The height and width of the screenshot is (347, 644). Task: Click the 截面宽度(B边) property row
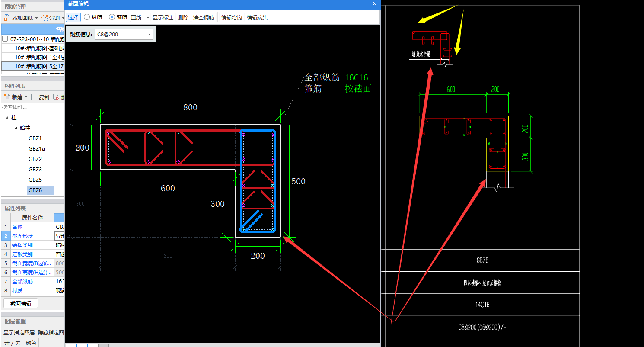click(32, 263)
